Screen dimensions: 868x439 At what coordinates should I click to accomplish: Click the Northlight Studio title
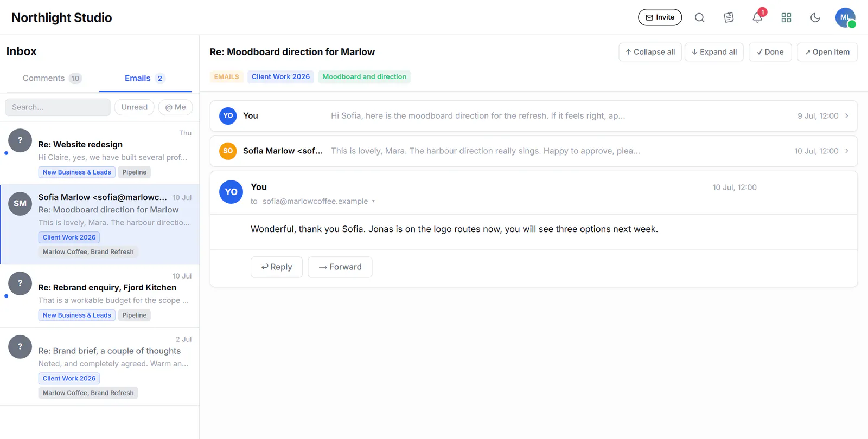[62, 18]
